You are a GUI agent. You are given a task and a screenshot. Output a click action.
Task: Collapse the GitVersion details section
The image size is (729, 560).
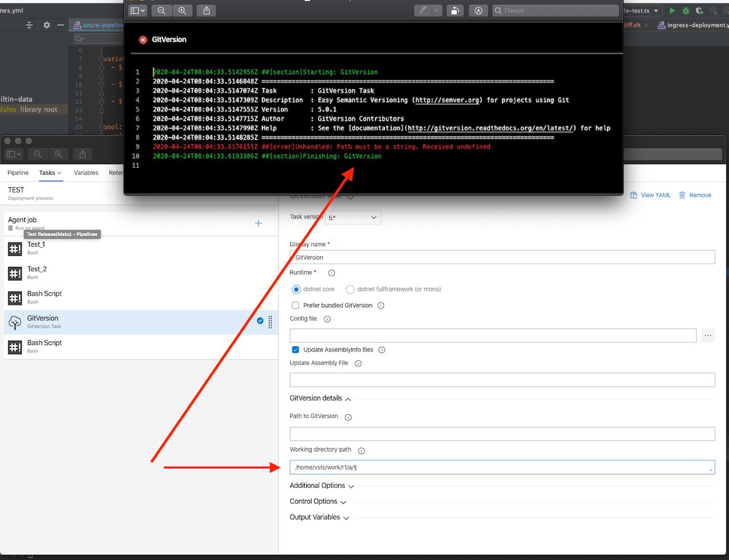pos(348,399)
